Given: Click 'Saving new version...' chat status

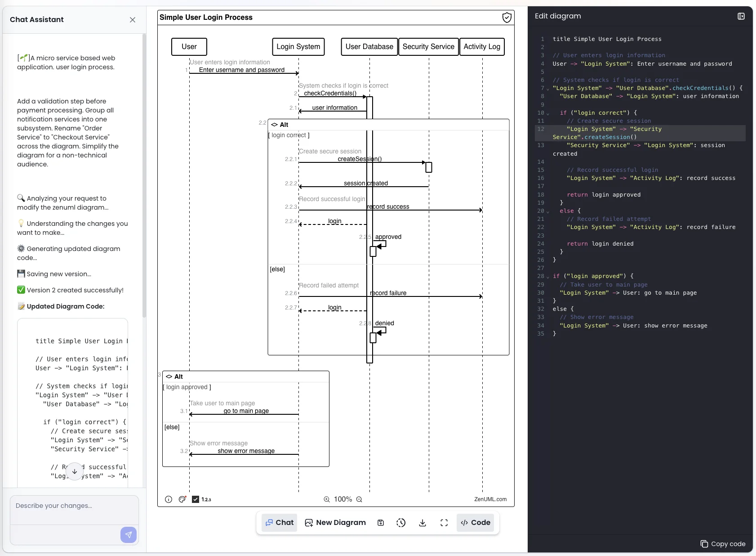Looking at the screenshot, I should click(54, 274).
